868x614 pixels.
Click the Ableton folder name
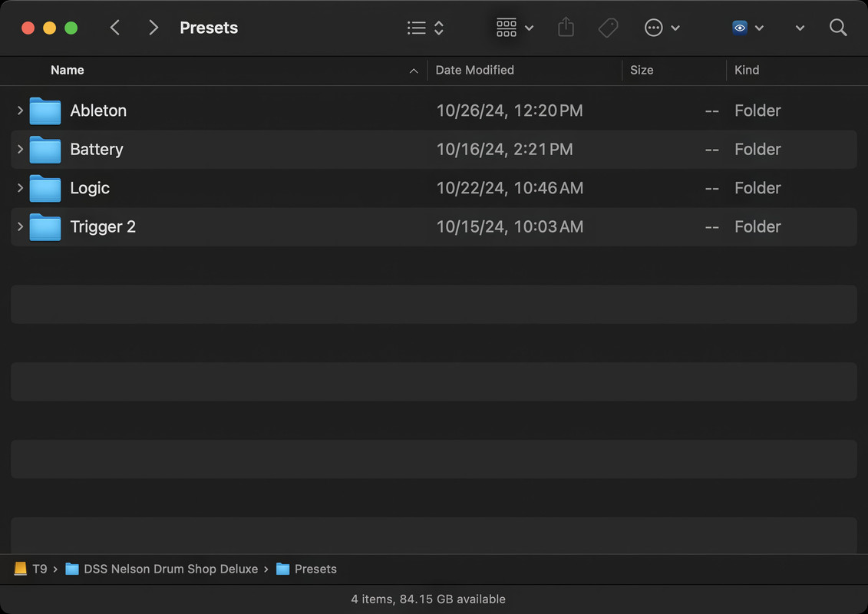[x=98, y=111]
